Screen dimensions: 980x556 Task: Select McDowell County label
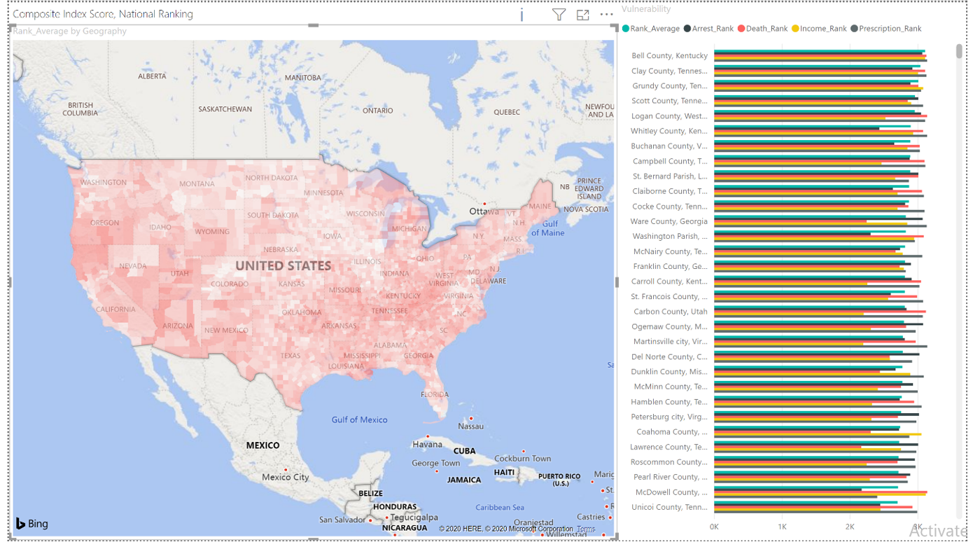[x=672, y=492]
